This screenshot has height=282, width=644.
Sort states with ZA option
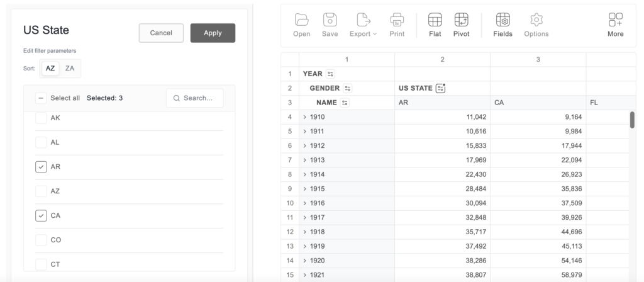(x=70, y=68)
